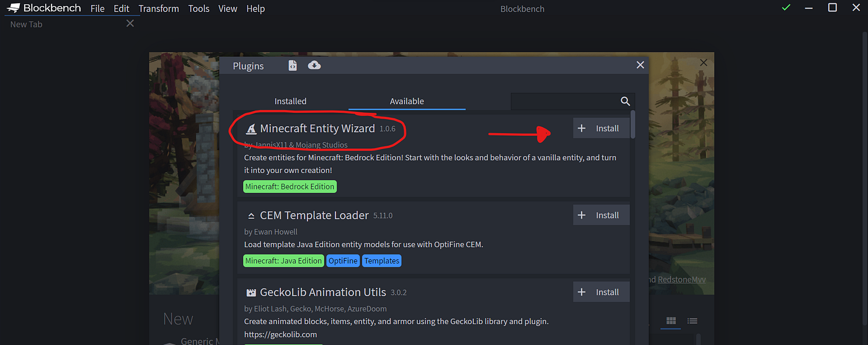The image size is (868, 345).
Task: Click the CEM Template Loader icon
Action: click(x=251, y=216)
